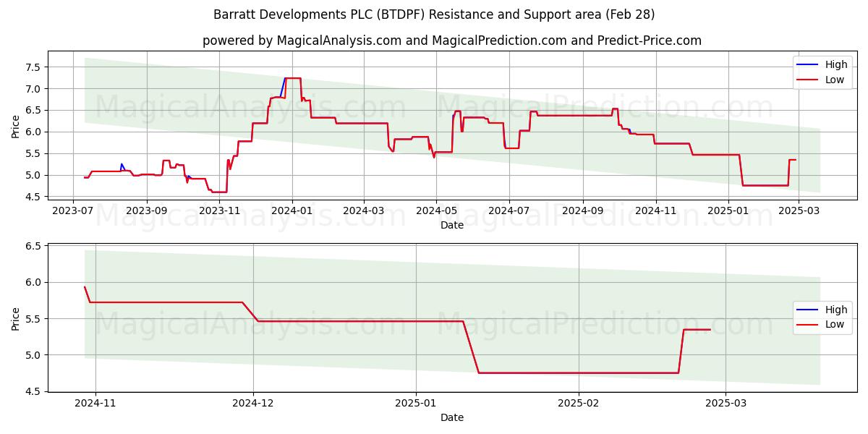Click the red Low line sample in top legend

[809, 80]
